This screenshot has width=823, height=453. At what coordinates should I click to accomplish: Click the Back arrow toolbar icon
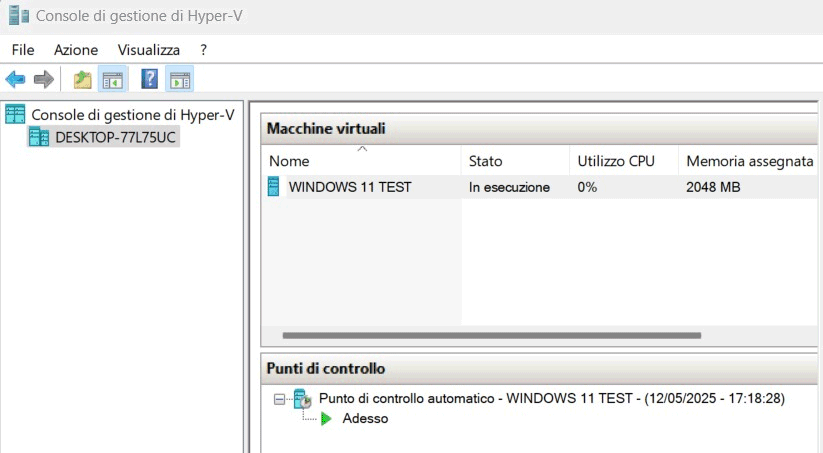pyautogui.click(x=15, y=79)
